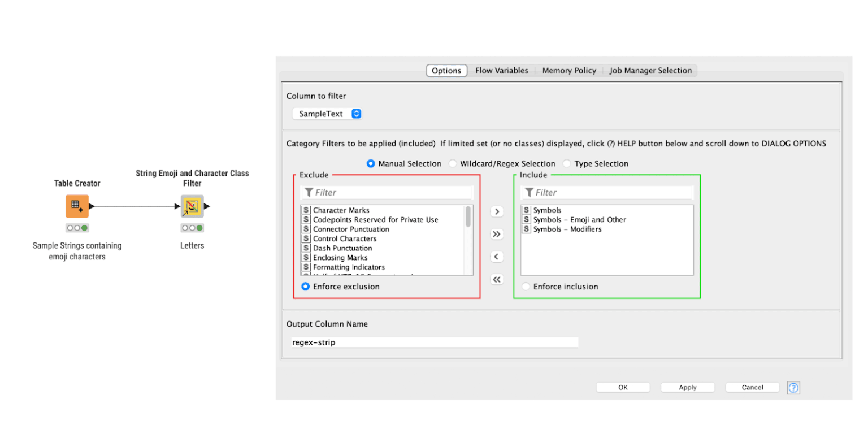Select Connector Punctuation in Exclude list

point(351,229)
